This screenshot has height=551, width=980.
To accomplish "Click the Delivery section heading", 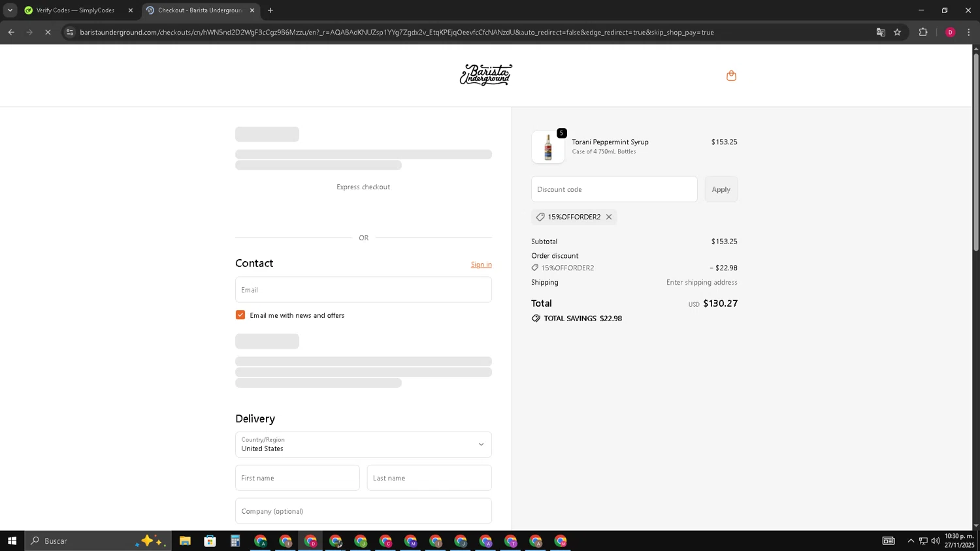I will coord(255,418).
